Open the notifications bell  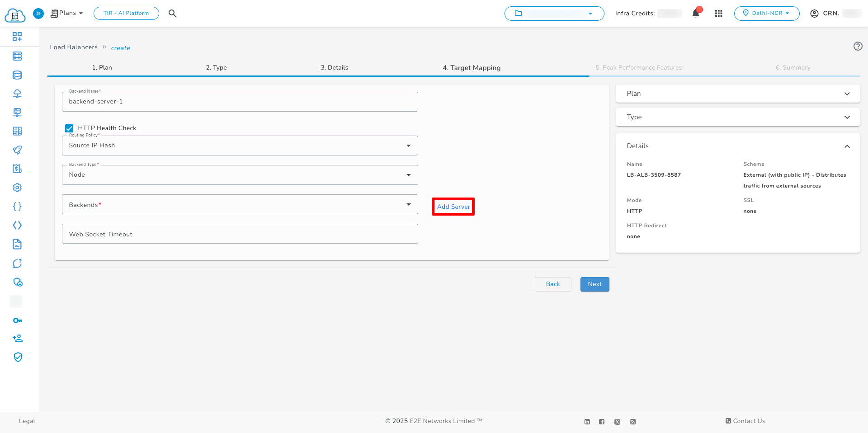click(x=695, y=13)
